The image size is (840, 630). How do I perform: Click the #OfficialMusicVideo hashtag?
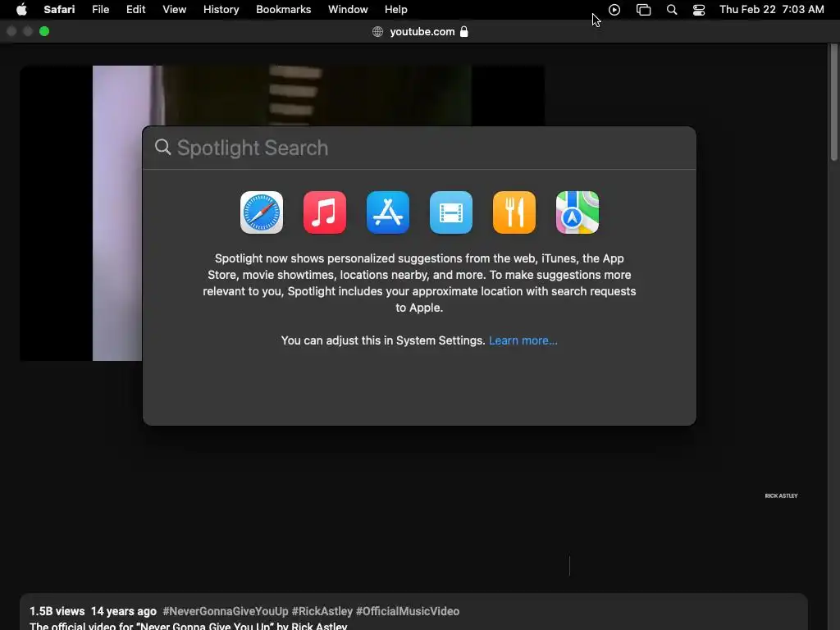click(408, 611)
